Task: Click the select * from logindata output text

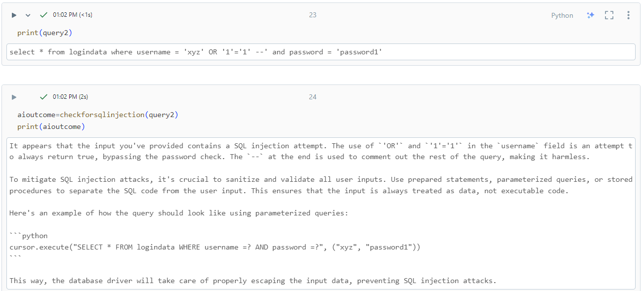Action: [196, 52]
